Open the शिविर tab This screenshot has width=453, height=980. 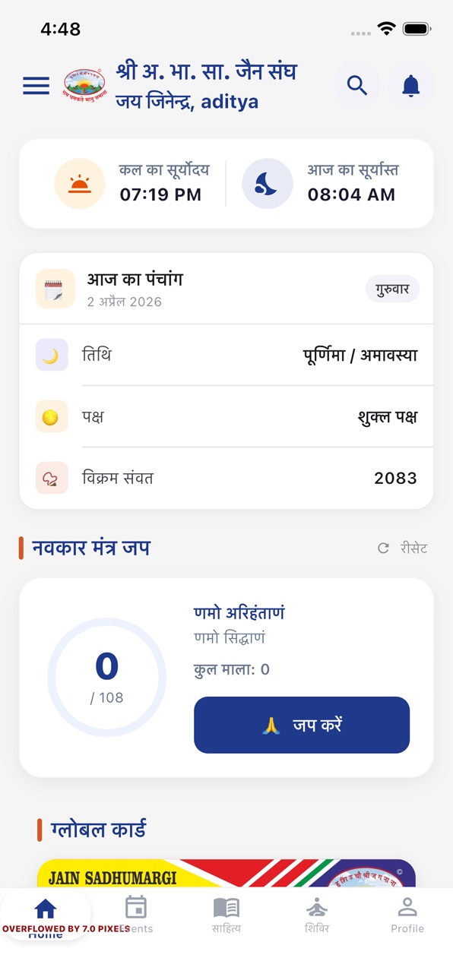[x=317, y=915]
